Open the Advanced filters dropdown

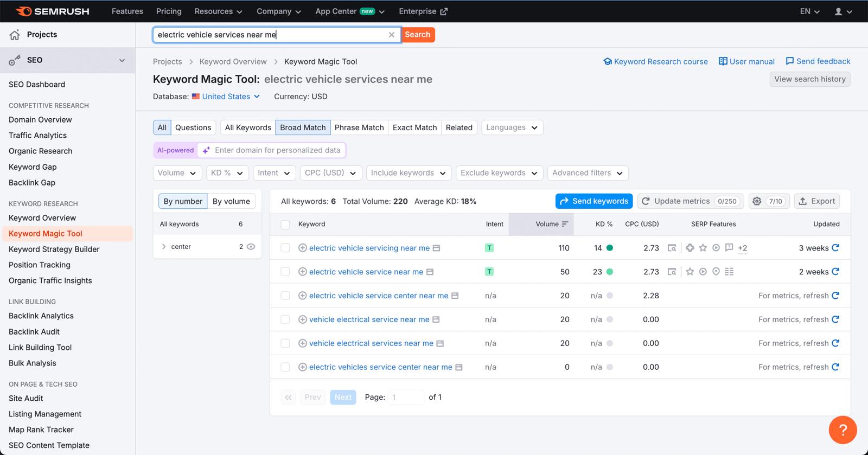tap(588, 173)
